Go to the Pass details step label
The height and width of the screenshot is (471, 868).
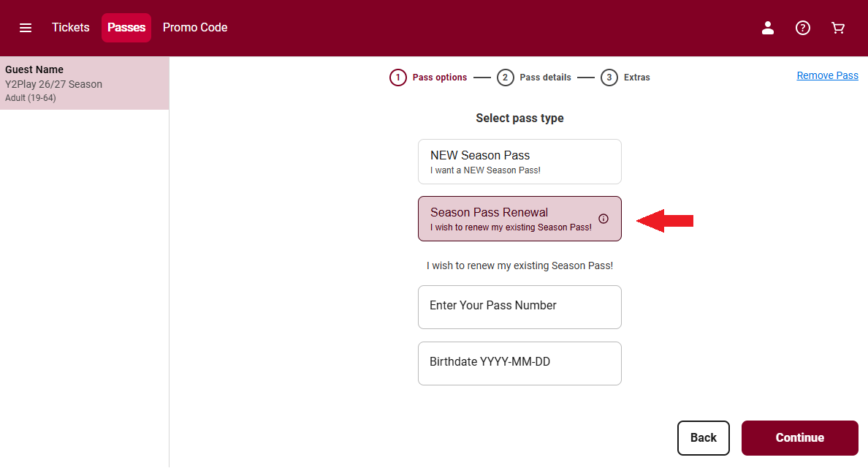click(x=545, y=78)
